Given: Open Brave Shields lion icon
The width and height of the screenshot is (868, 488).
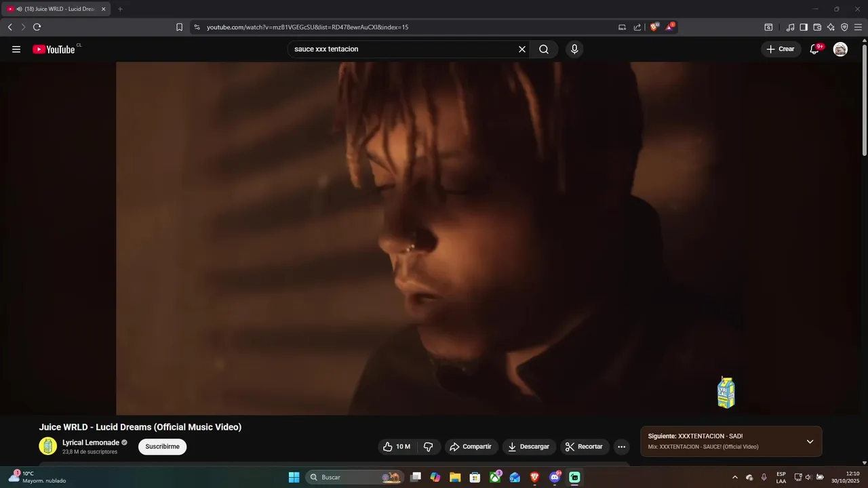Looking at the screenshot, I should pos(654,27).
